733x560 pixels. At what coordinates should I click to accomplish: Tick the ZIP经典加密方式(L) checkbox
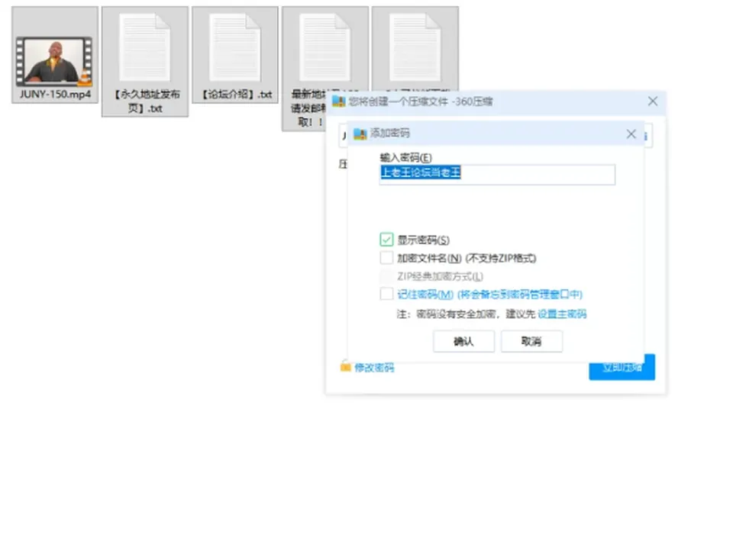pos(386,276)
